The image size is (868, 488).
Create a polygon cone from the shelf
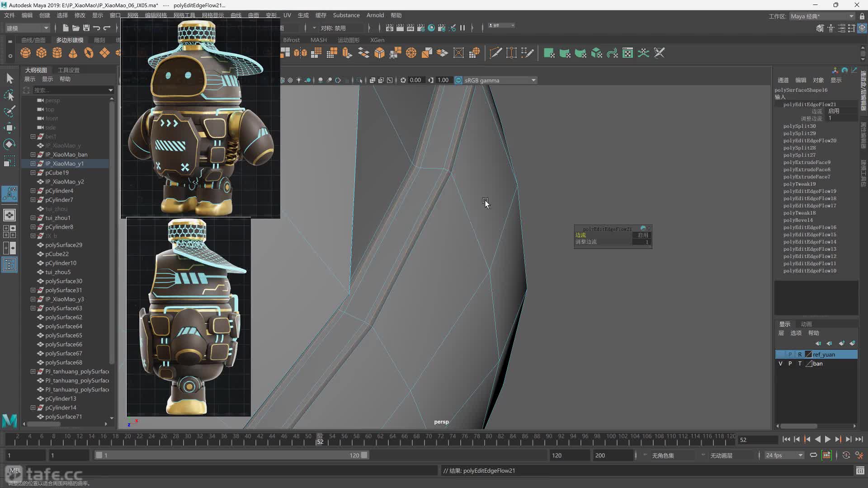[x=73, y=53]
